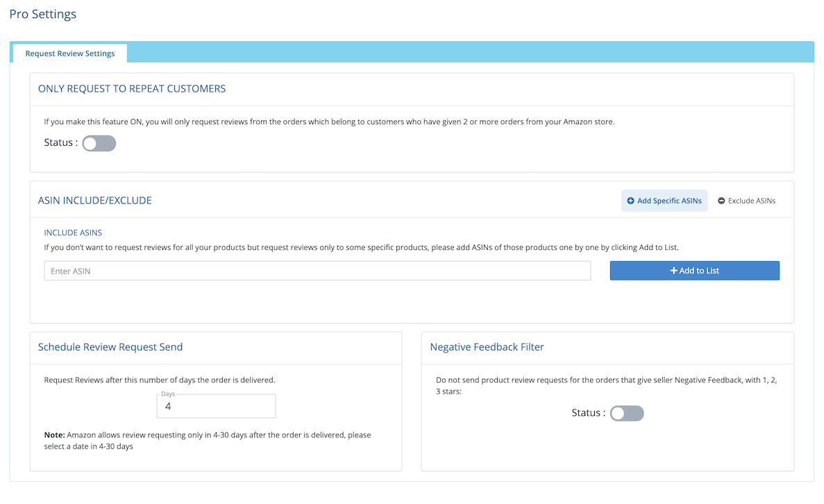Image resolution: width=824 pixels, height=504 pixels.
Task: Click the plus icon in Add to List
Action: (x=673, y=271)
